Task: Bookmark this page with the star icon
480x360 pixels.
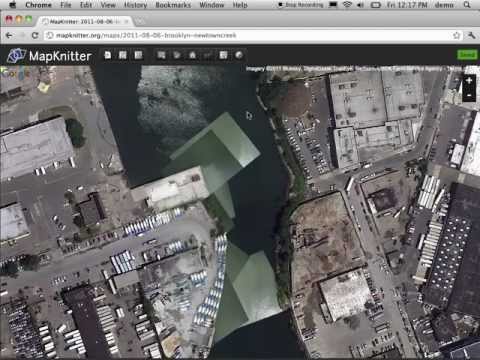Action: pos(456,35)
